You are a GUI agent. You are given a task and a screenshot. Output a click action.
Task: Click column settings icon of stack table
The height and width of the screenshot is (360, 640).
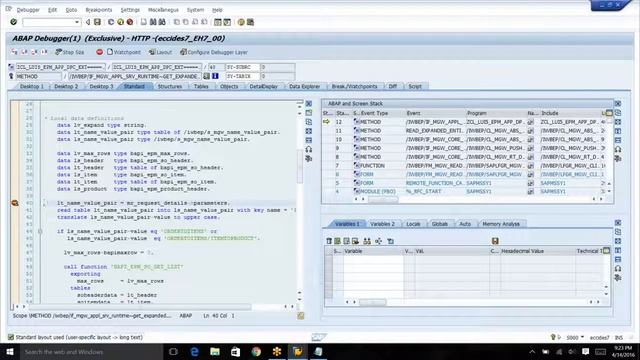[609, 113]
